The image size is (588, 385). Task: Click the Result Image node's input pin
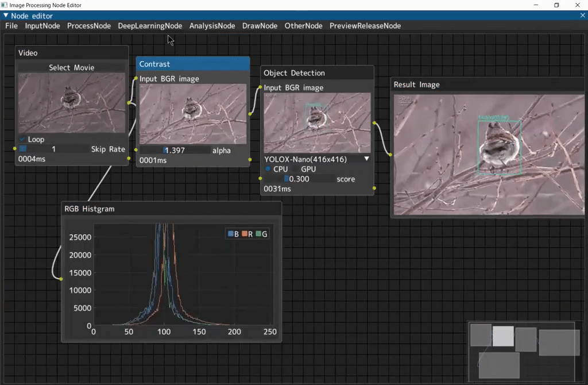pyautogui.click(x=390, y=155)
